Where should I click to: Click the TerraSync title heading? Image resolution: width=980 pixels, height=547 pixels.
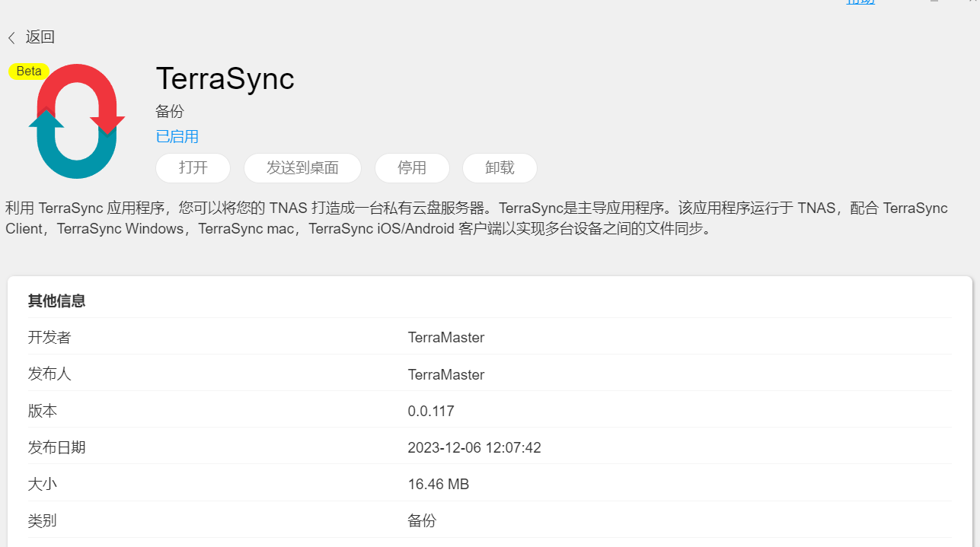point(225,78)
